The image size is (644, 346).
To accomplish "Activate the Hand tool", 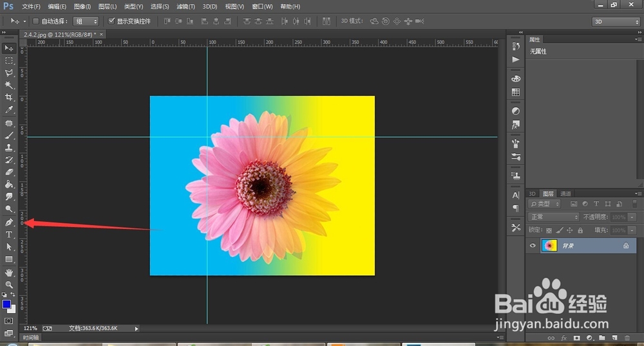I will (9, 272).
